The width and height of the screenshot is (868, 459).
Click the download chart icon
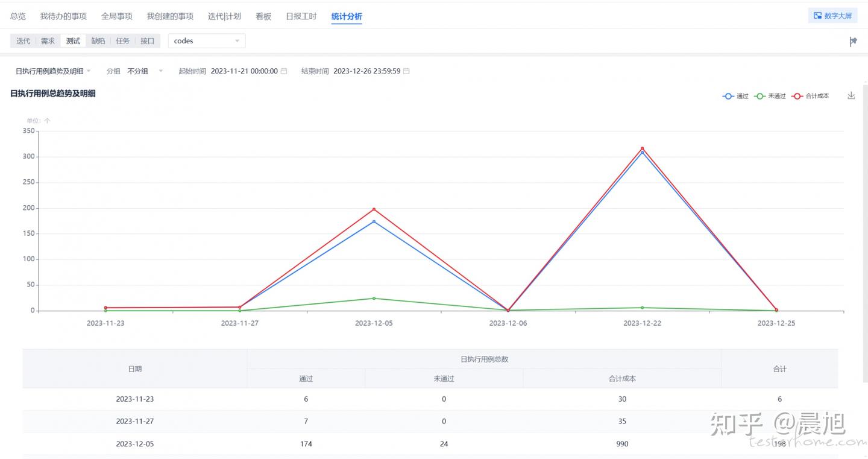point(851,95)
